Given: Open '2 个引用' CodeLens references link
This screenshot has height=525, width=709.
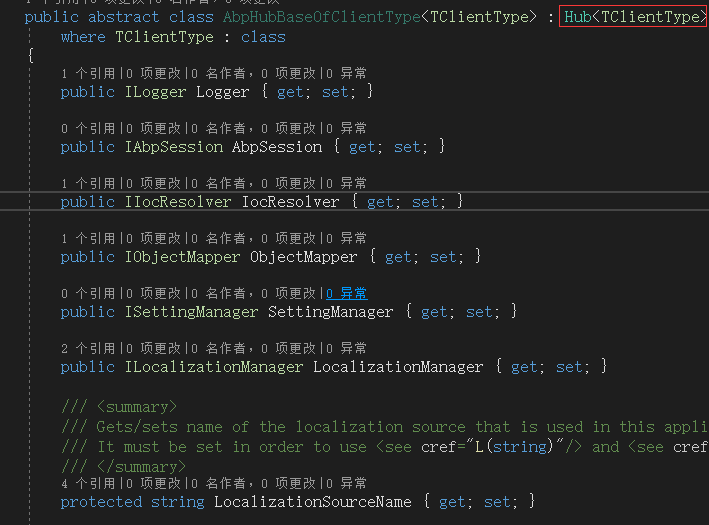Looking at the screenshot, I should tap(88, 349).
